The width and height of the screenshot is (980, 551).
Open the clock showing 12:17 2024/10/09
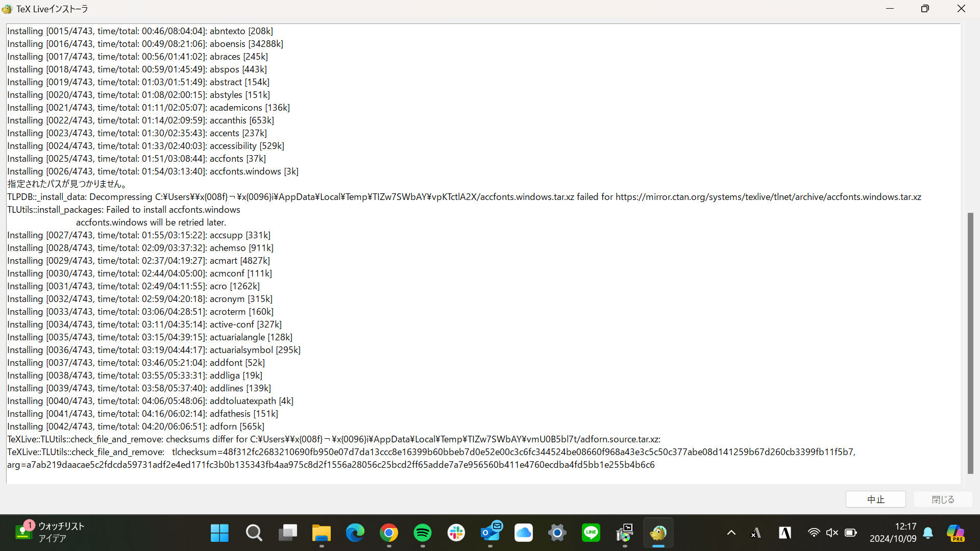click(x=893, y=533)
